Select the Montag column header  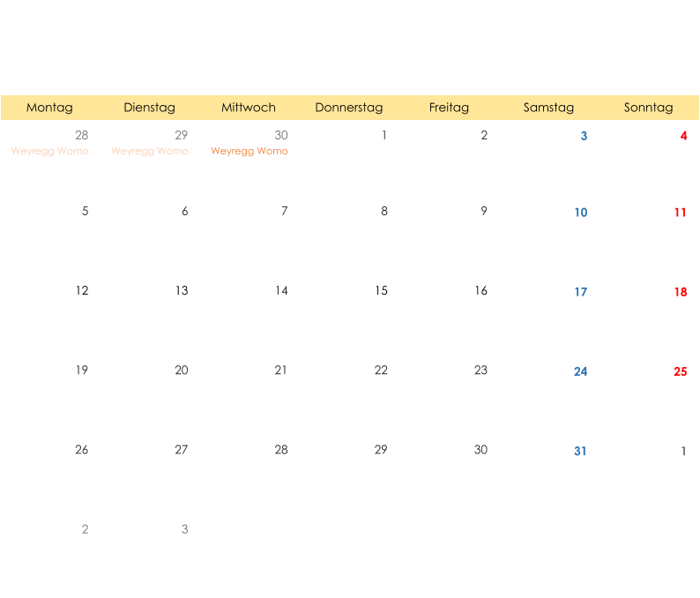[49, 108]
